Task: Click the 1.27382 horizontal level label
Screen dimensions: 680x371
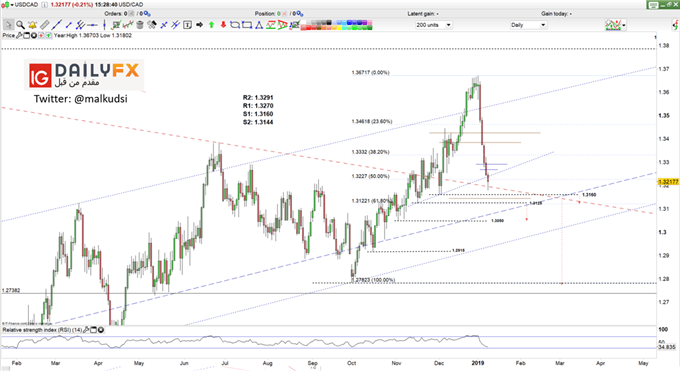Action: point(11,290)
